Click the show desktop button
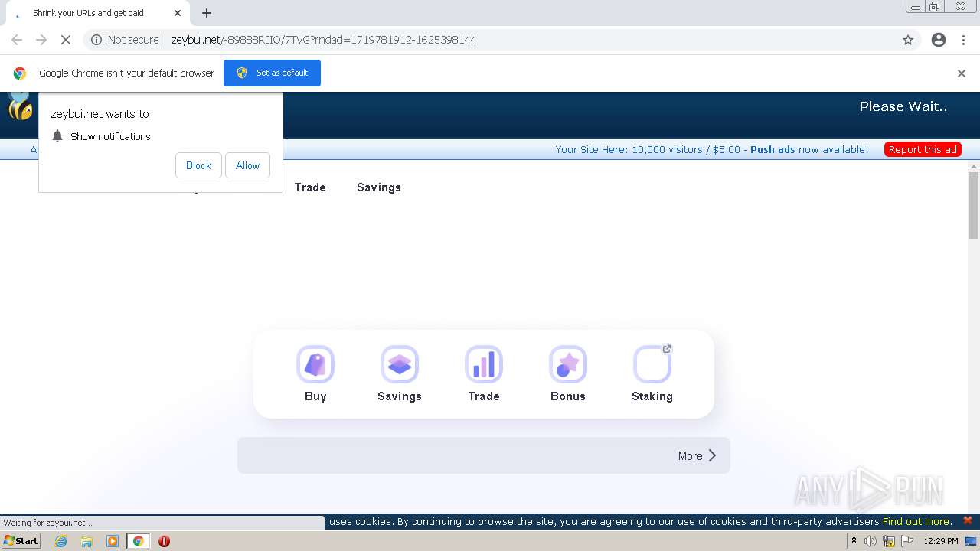The width and height of the screenshot is (980, 551). 972,541
